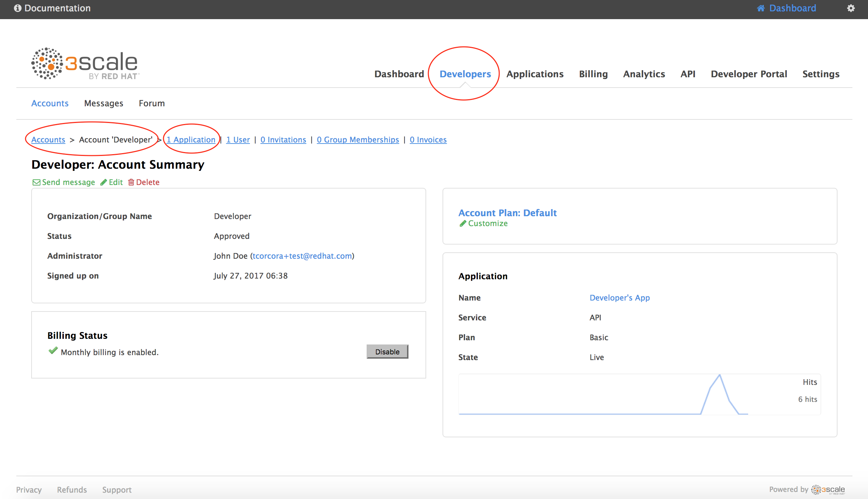Click the settings gear icon

(851, 8)
